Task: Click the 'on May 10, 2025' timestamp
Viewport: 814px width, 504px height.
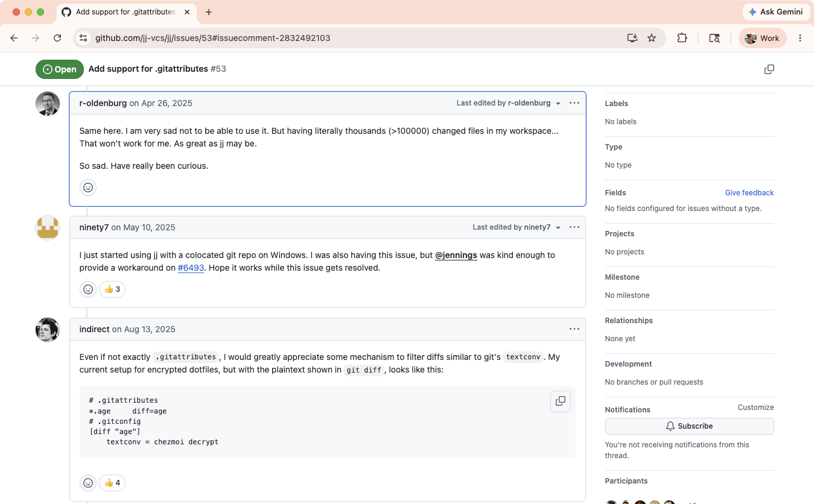Action: coord(144,227)
